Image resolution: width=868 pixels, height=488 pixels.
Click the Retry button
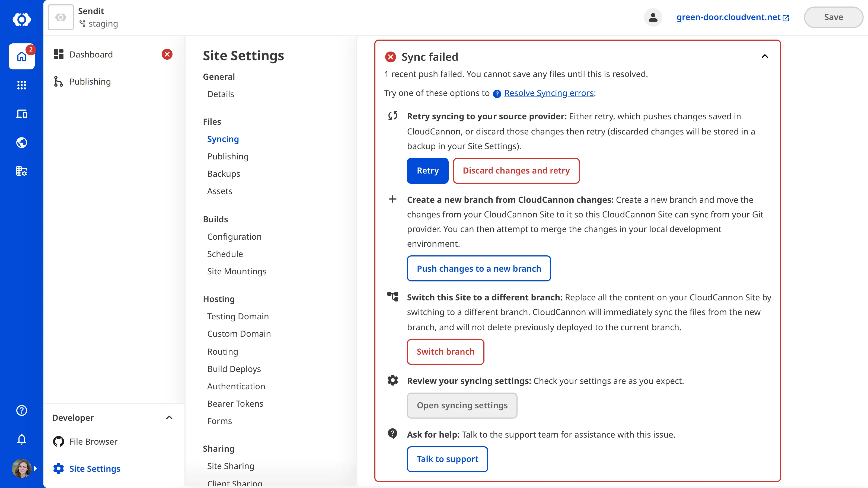pyautogui.click(x=427, y=171)
